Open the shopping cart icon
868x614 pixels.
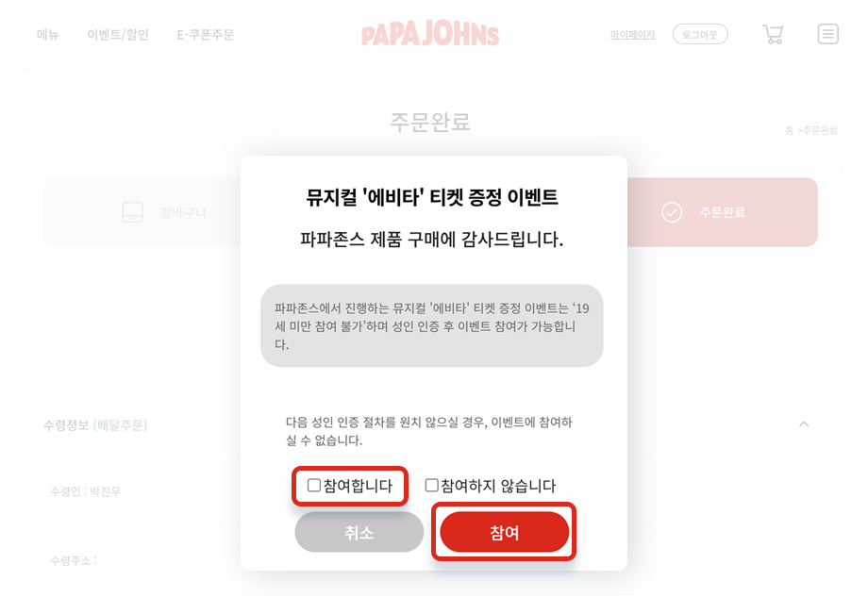[x=773, y=35]
